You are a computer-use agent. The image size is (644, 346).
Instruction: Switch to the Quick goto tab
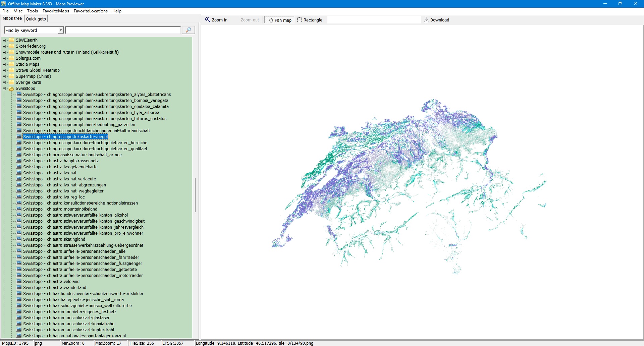[x=36, y=19]
